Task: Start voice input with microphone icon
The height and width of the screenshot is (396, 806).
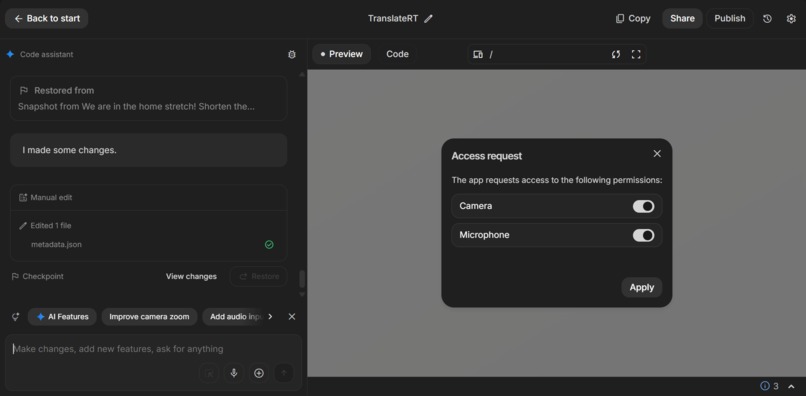Action: [234, 373]
